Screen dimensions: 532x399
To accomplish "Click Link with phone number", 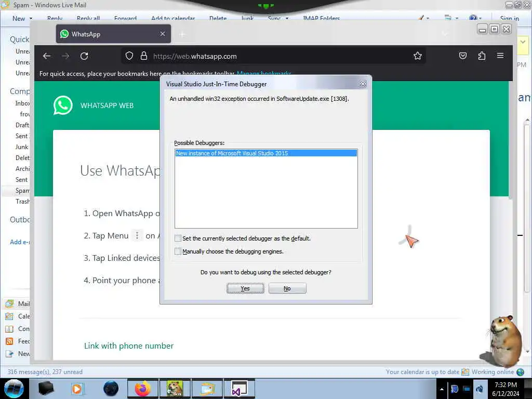I will tap(129, 345).
